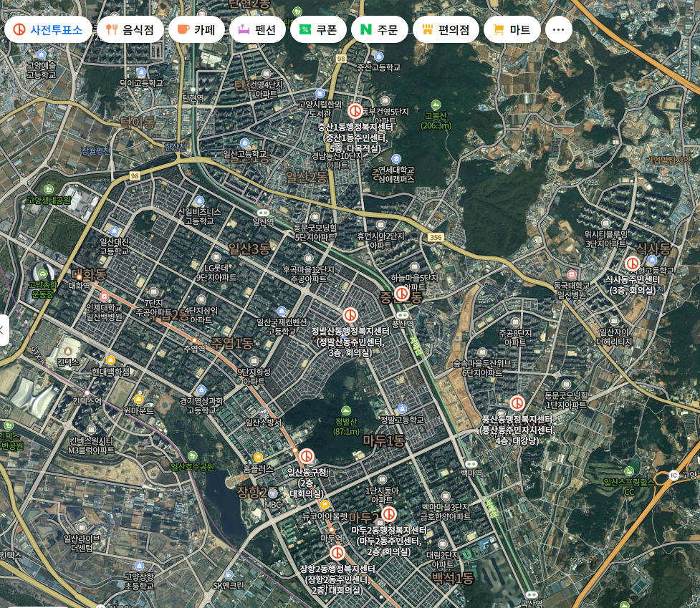Click the 고양시립한뫼도서관 library icon
Image resolution: width=700 pixels, height=608 pixels.
(320, 93)
